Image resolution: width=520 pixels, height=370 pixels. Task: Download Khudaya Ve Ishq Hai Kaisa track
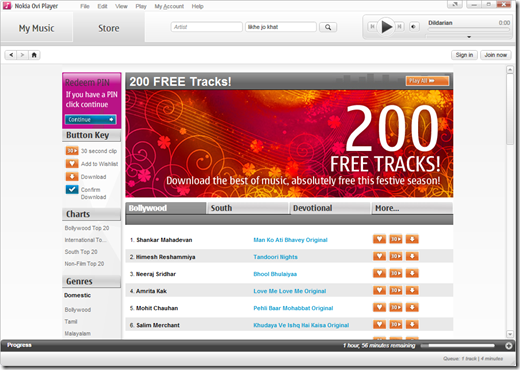412,324
